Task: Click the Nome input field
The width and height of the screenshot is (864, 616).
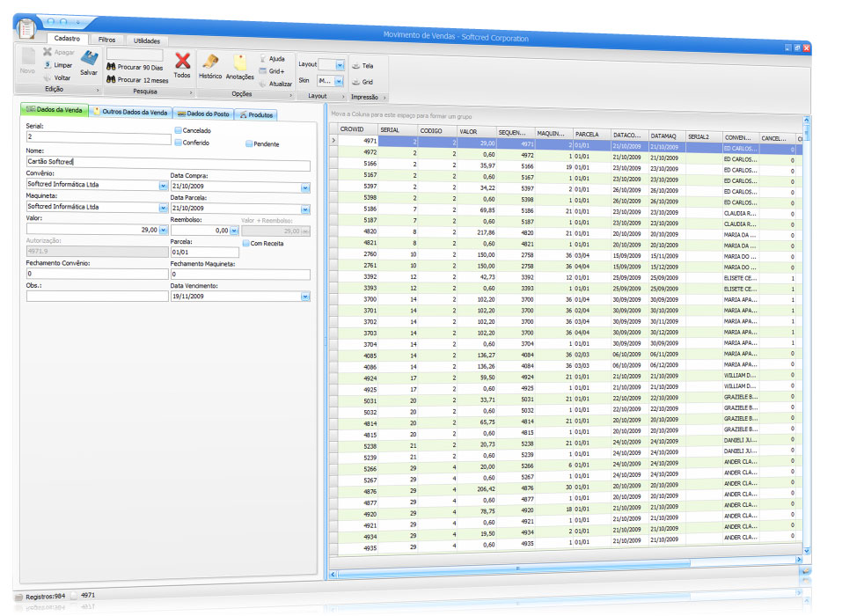Action: pos(167,165)
